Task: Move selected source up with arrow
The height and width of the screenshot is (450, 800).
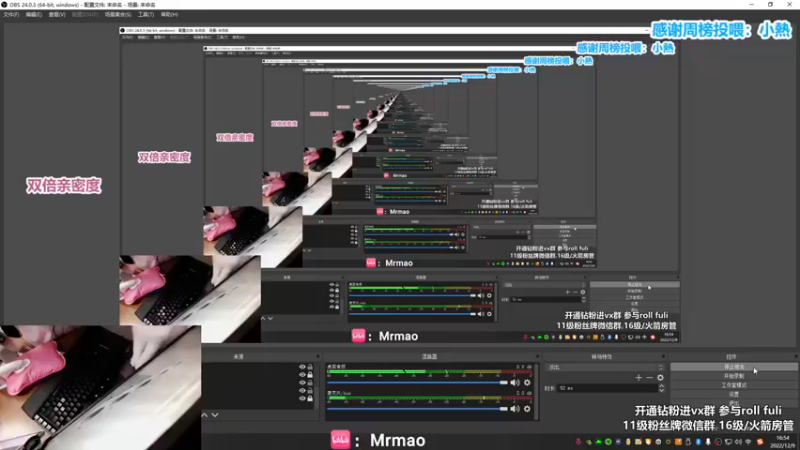Action: point(205,415)
